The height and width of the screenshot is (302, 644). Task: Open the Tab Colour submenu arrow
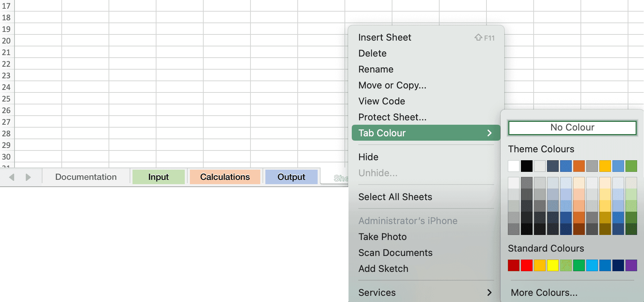point(490,133)
